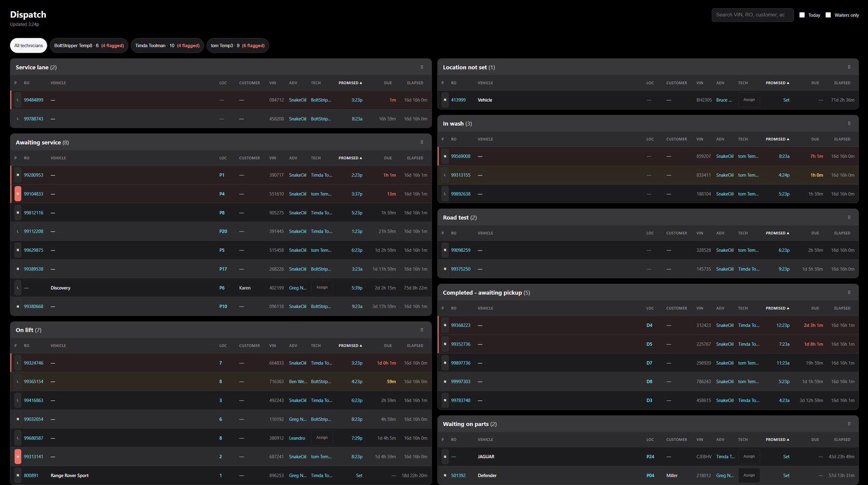Image resolution: width=868 pixels, height=485 pixels.
Task: Open repair order 99783748
Action: pos(461,401)
